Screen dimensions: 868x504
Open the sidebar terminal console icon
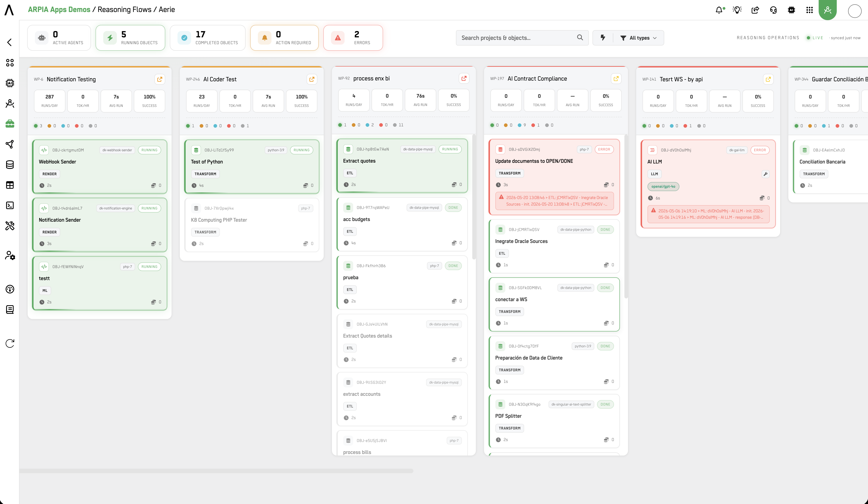click(10, 205)
